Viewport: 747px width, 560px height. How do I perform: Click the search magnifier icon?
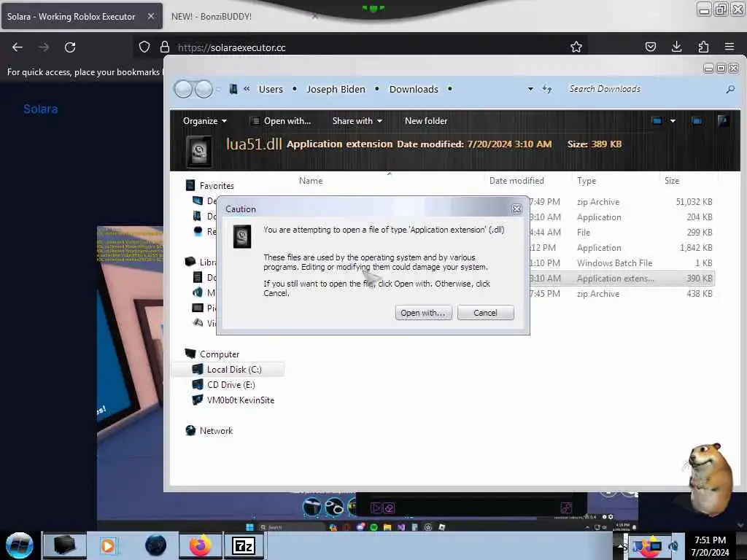click(x=729, y=89)
